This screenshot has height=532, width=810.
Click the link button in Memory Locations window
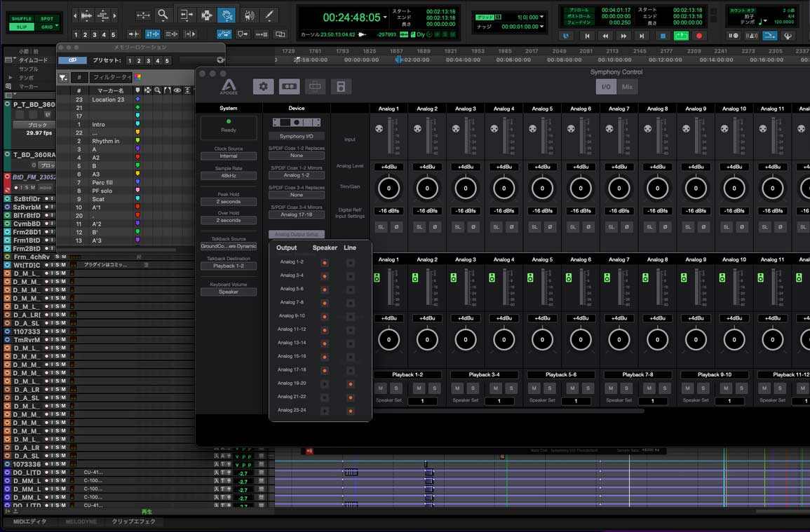(72, 60)
